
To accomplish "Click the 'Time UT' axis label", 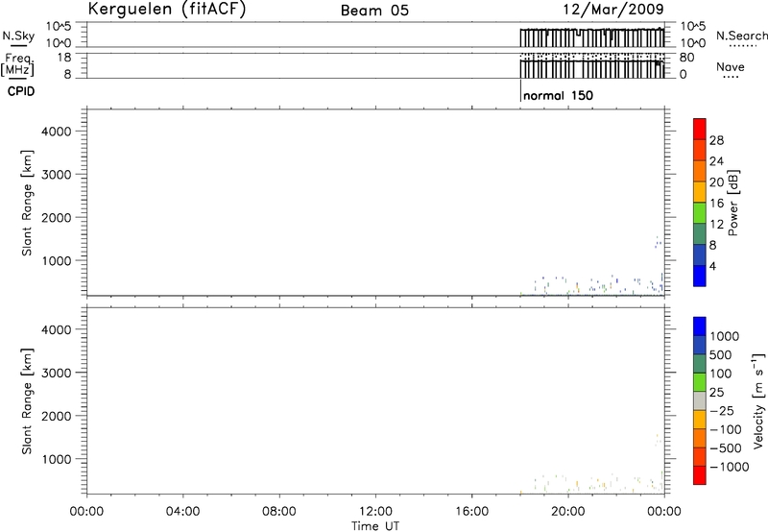I will pyautogui.click(x=375, y=526).
